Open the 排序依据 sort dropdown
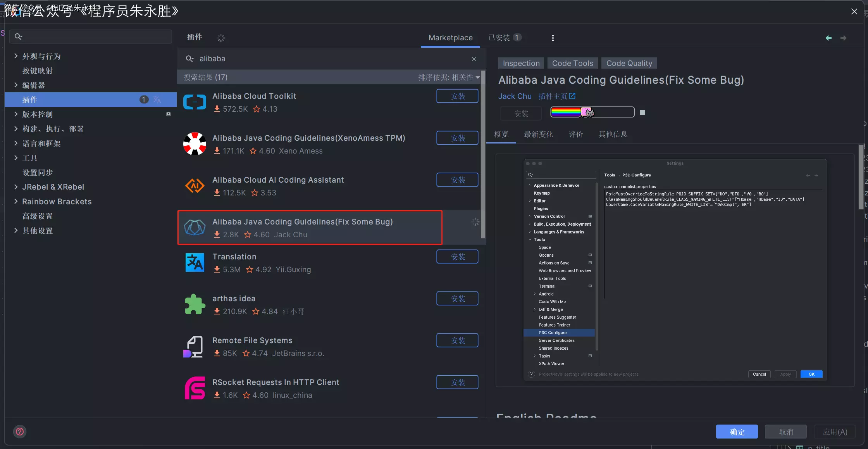868x449 pixels. [448, 77]
